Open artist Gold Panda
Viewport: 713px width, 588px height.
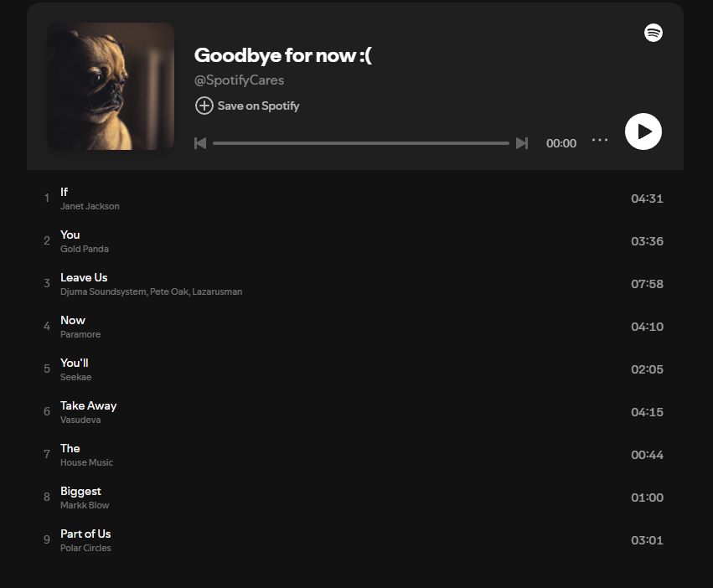85,249
